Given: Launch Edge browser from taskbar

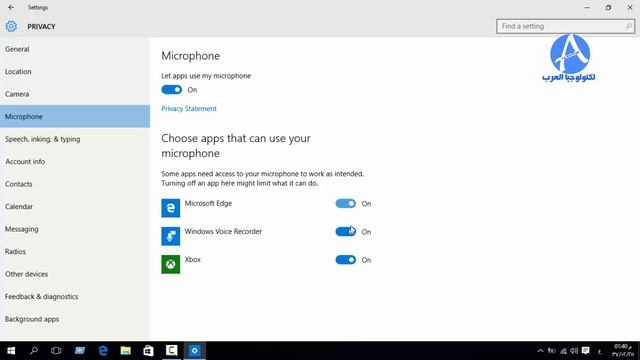Looking at the screenshot, I should pyautogui.click(x=103, y=351).
